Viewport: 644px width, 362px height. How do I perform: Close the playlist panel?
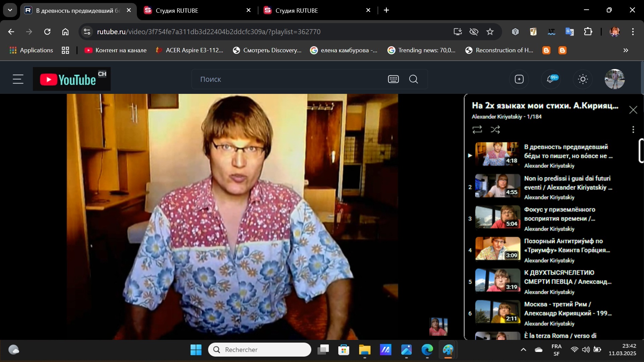[x=633, y=110]
